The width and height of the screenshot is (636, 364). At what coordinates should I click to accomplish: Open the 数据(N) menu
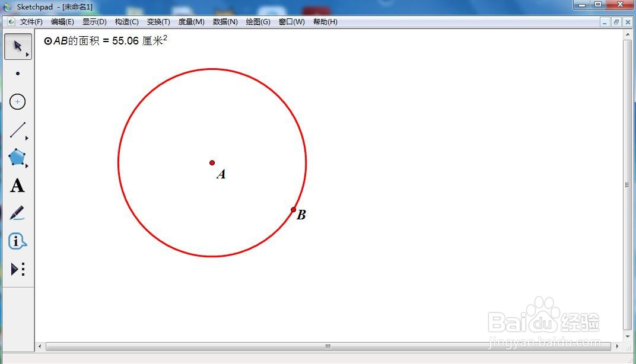coord(225,22)
